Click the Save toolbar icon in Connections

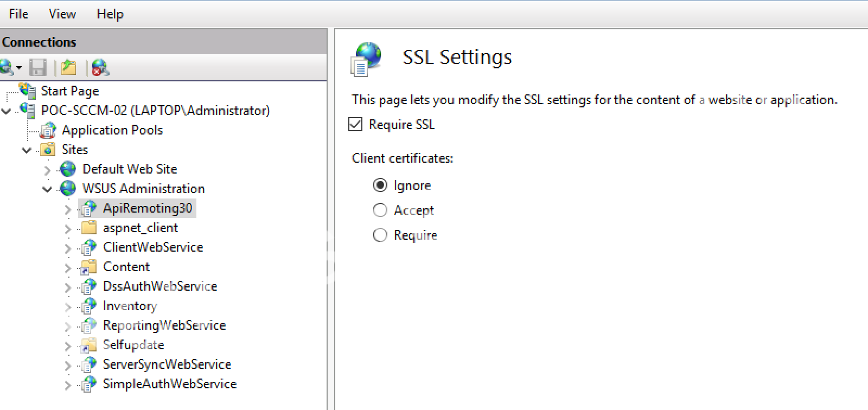coord(37,68)
